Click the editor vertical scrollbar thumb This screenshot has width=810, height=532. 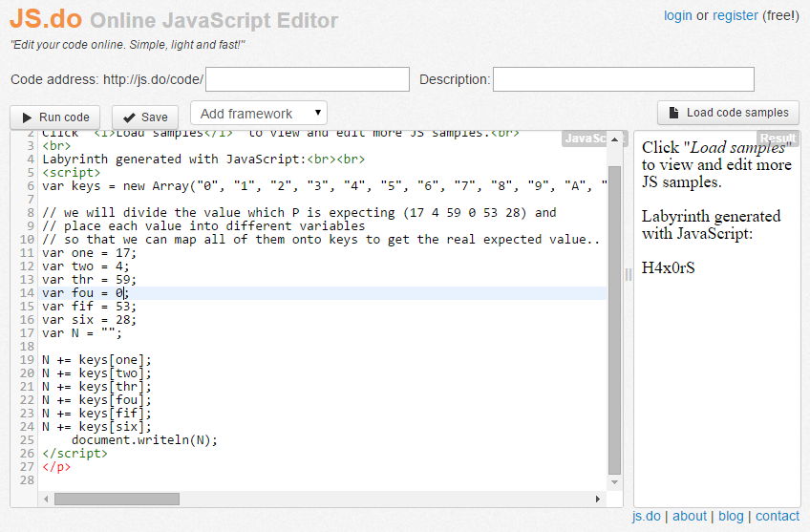tap(615, 320)
